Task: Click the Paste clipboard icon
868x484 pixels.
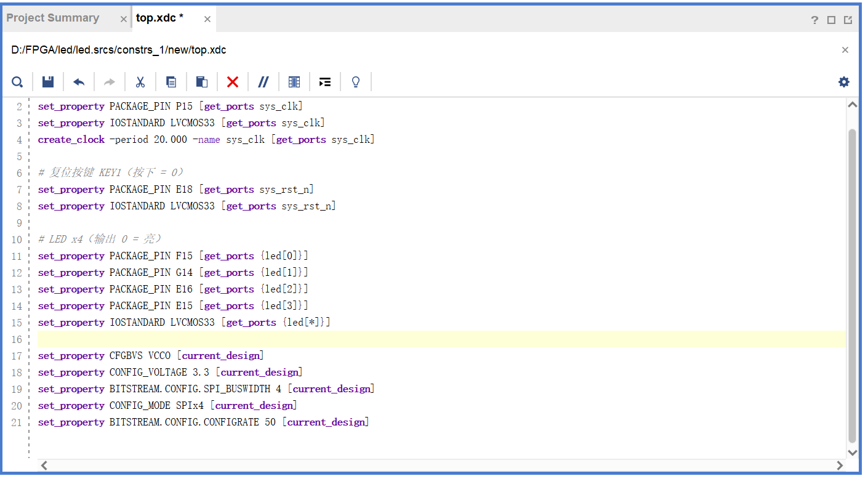Action: [x=201, y=82]
